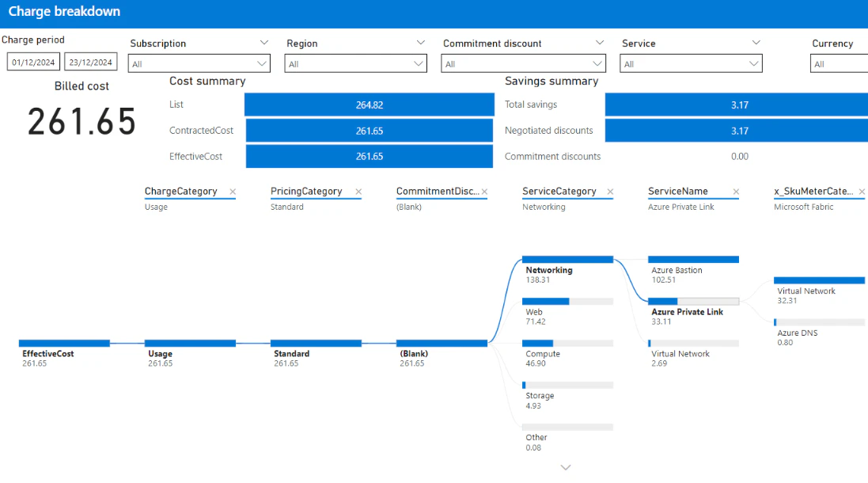Click the Charge period label
The width and height of the screenshot is (868, 483).
click(x=33, y=40)
